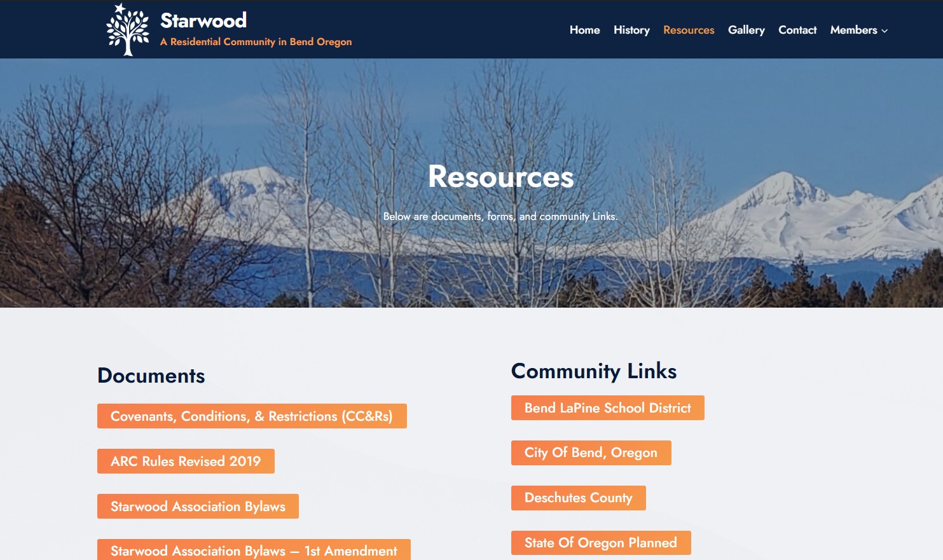Viewport: 943px width, 560px height.
Task: Open Starwood Association Bylaws button
Action: [x=198, y=507]
